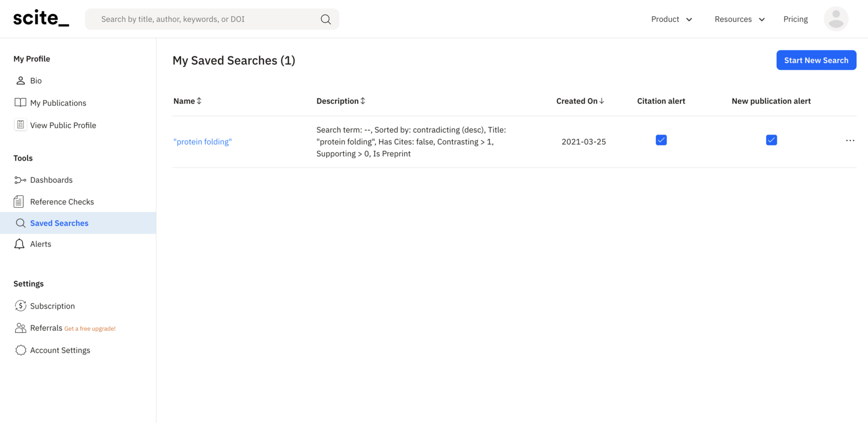
Task: Click the Reference Checks clipboard icon
Action: [19, 202]
